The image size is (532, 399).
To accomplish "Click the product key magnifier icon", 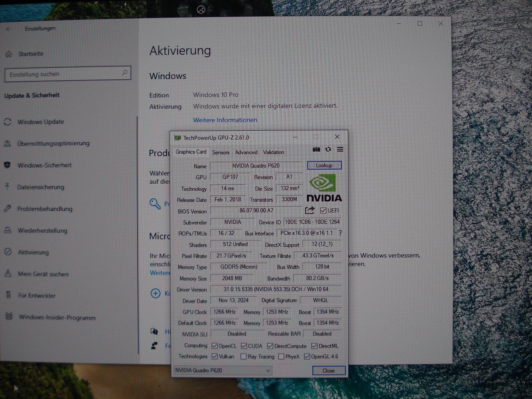I will 155,204.
